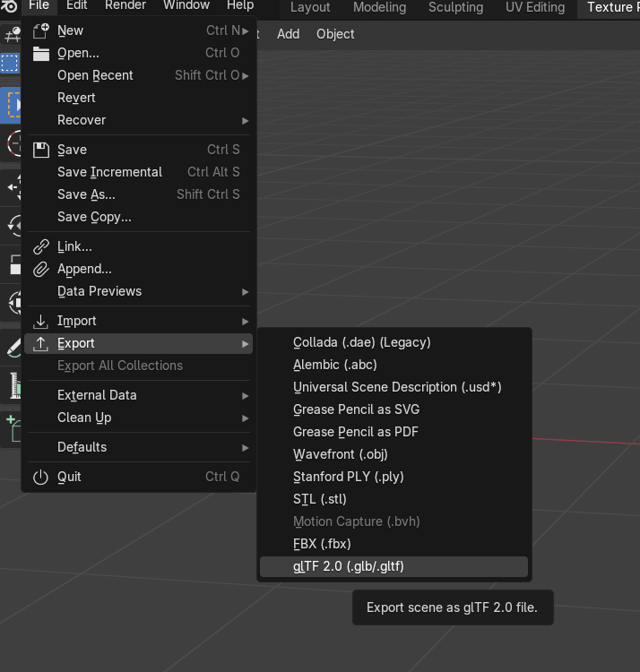Viewport: 640px width, 672px height.
Task: Click the Quit power icon
Action: (40, 477)
